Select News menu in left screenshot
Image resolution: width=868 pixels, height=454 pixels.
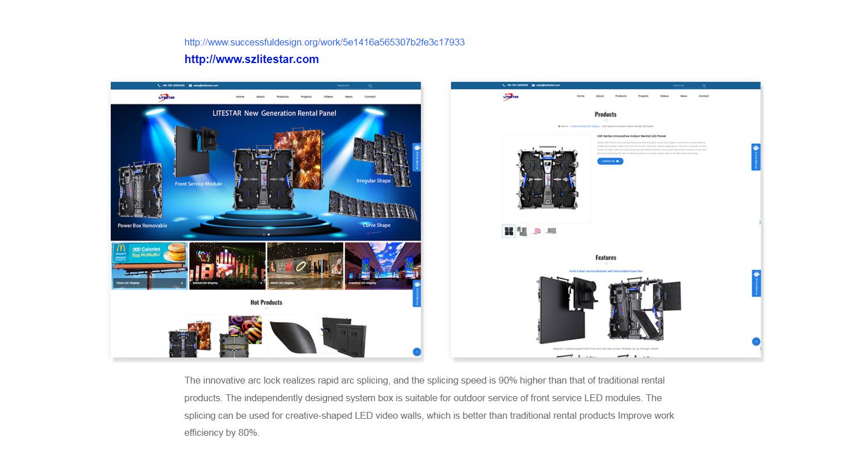(x=349, y=97)
